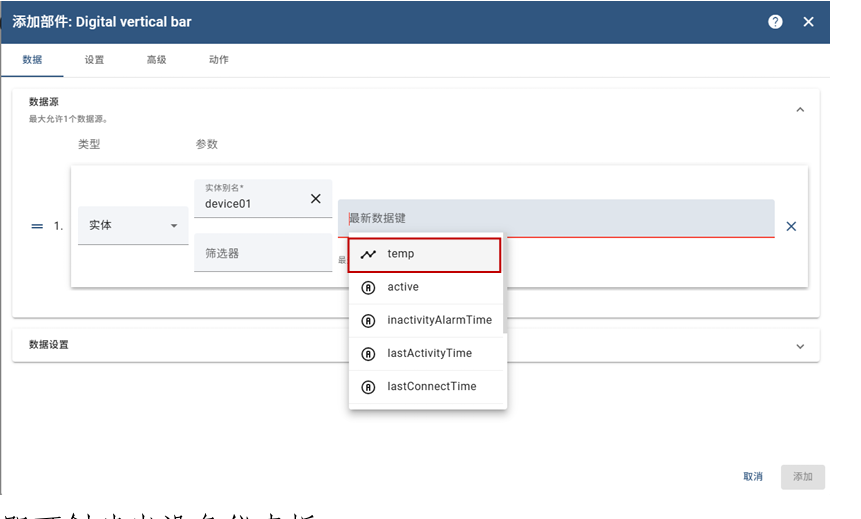Choose lastActivityTime from the list
Screen dimensions: 861x519
pyautogui.click(x=426, y=353)
